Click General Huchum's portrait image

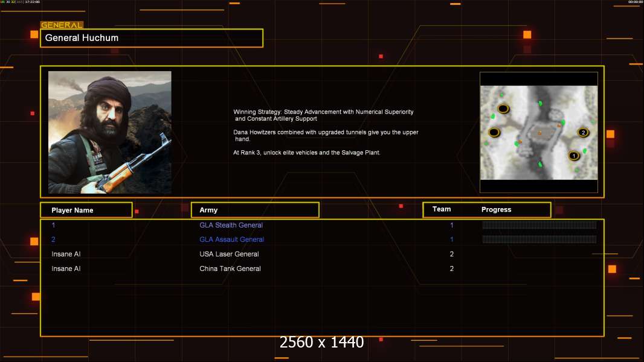[110, 132]
